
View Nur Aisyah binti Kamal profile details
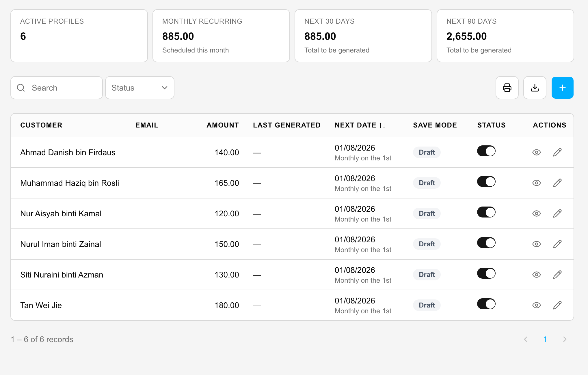coord(536,213)
